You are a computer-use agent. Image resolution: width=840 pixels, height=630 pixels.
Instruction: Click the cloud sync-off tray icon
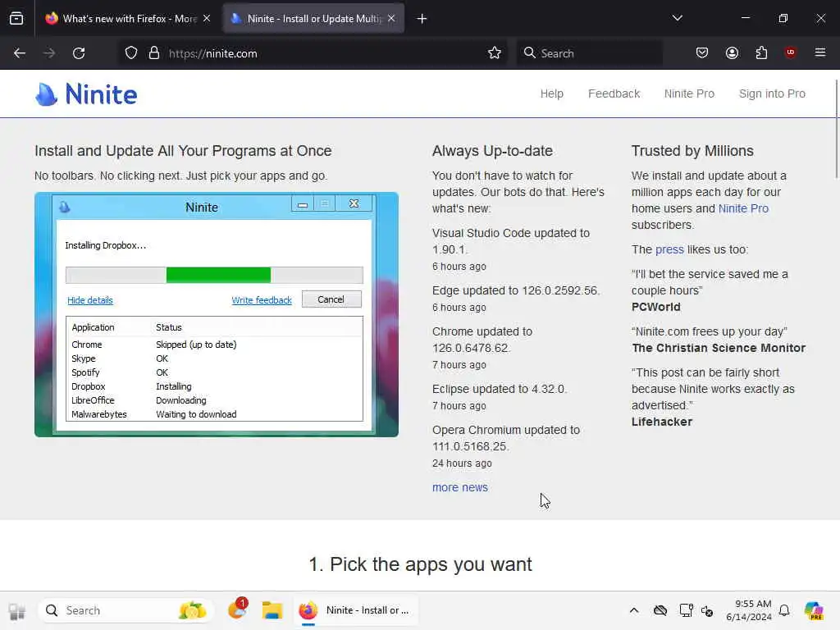[x=660, y=610]
